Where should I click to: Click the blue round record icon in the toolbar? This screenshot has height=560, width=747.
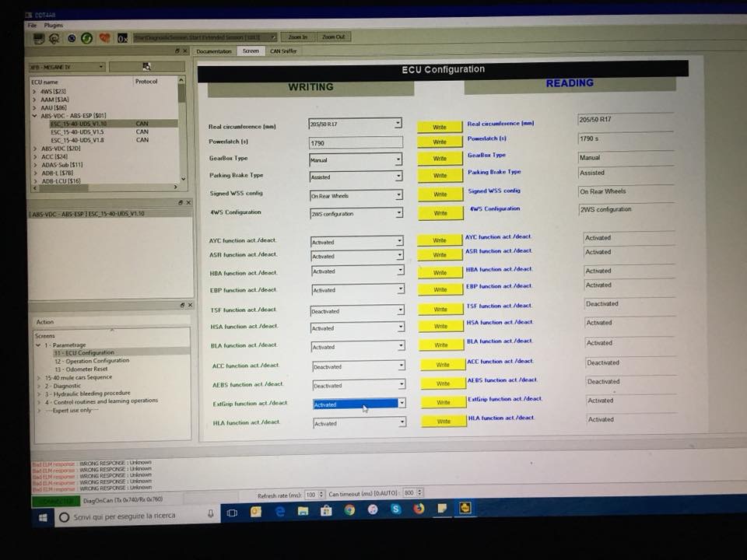(72, 38)
